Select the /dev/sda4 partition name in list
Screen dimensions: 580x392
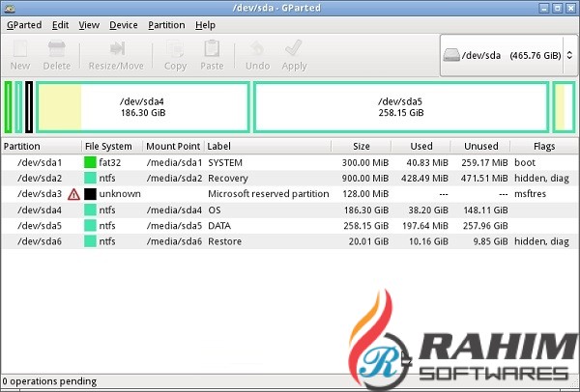(40, 210)
